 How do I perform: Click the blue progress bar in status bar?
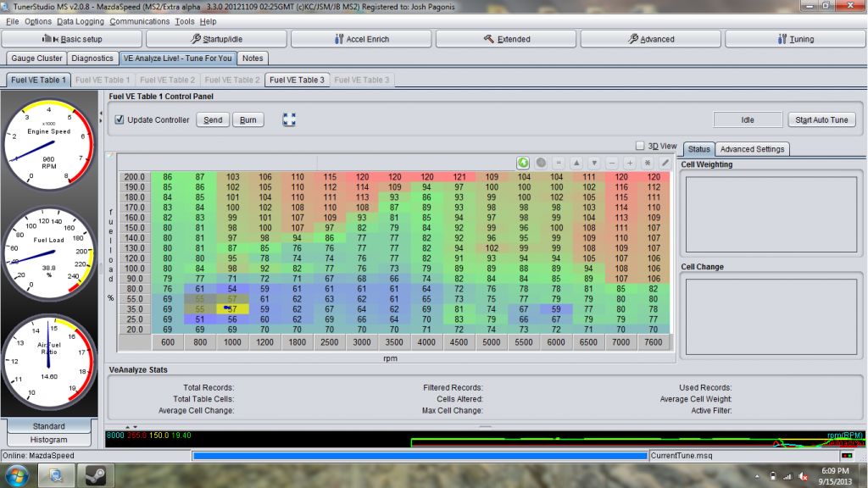(420, 456)
